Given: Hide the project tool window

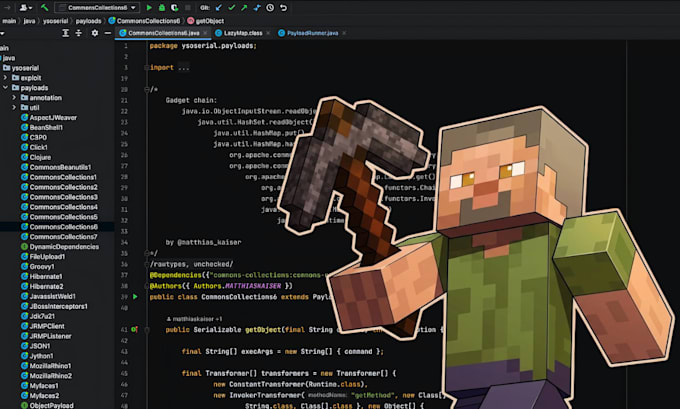Looking at the screenshot, I should [108, 33].
